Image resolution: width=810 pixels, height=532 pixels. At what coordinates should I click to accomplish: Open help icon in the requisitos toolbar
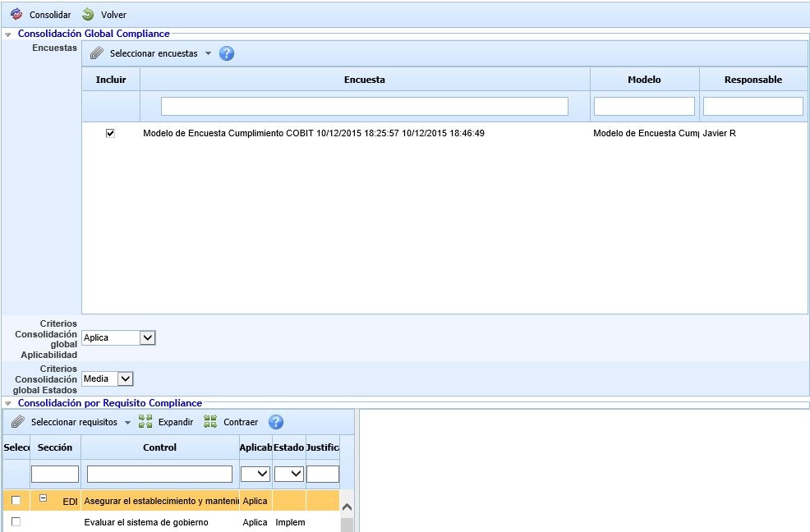[276, 422]
